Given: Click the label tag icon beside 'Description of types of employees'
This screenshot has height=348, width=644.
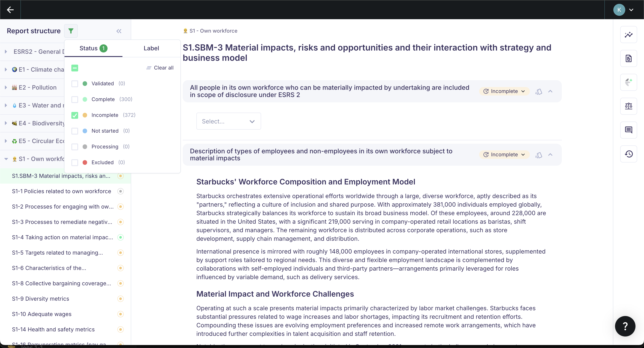Looking at the screenshot, I should coord(539,155).
